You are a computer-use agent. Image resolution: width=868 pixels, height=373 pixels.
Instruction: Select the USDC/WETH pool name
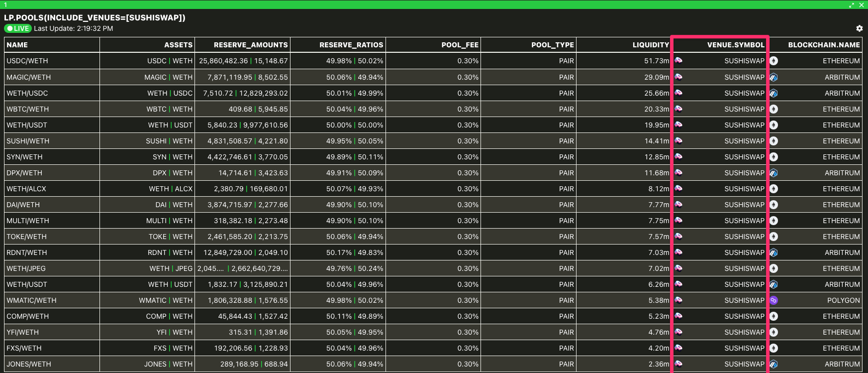[x=27, y=61]
